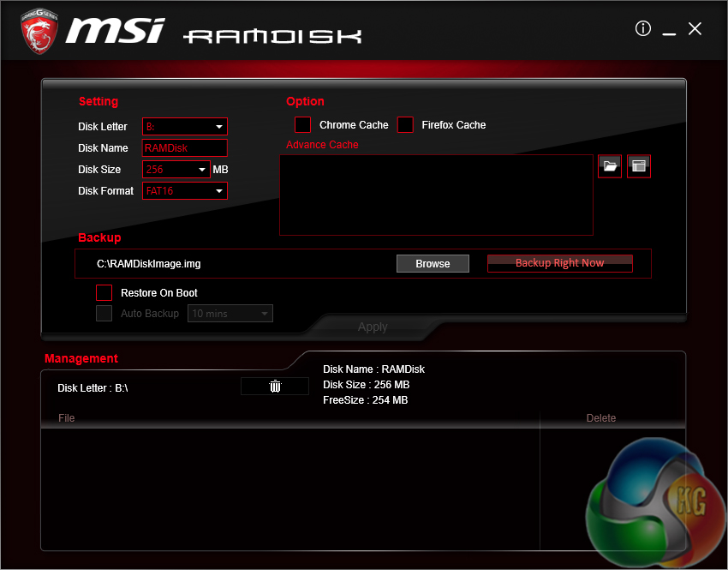Enable the Firefox Cache checkbox
This screenshot has width=728, height=570.
pos(405,125)
